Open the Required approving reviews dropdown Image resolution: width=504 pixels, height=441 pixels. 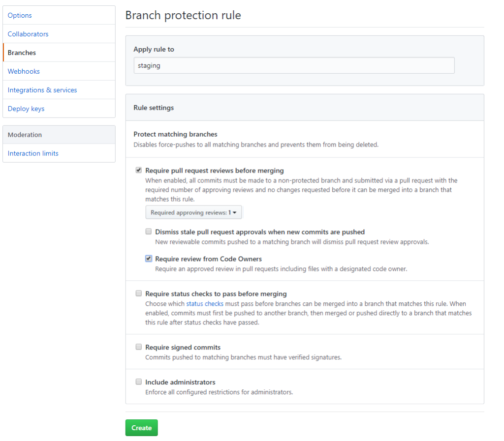click(x=193, y=212)
